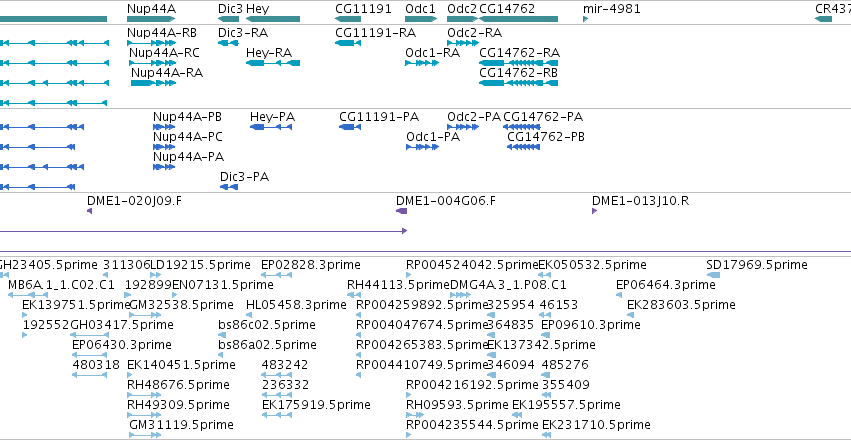851x440 pixels.
Task: Click the CG14762-PA protein feature
Action: click(x=522, y=127)
